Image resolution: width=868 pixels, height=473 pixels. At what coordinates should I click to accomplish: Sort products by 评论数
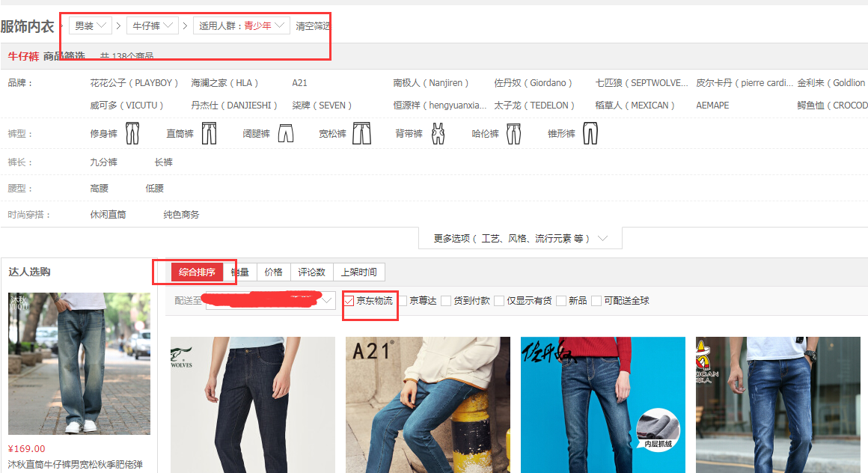tap(312, 272)
